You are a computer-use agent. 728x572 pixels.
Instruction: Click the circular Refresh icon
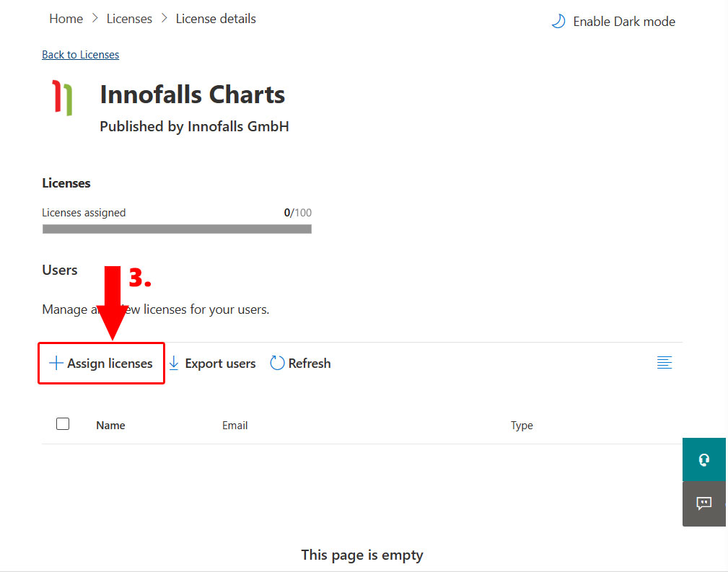pyautogui.click(x=277, y=363)
